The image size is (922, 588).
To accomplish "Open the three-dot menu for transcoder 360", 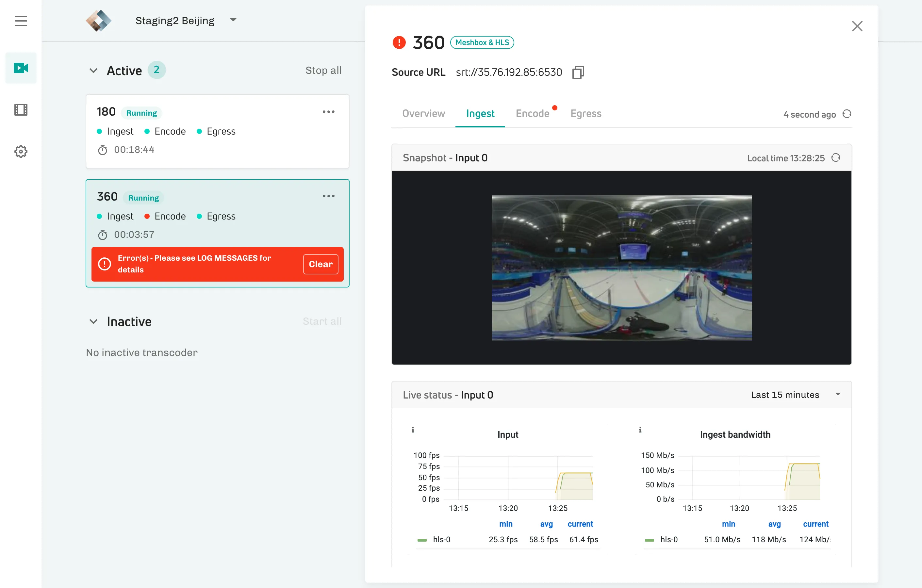I will [x=328, y=196].
